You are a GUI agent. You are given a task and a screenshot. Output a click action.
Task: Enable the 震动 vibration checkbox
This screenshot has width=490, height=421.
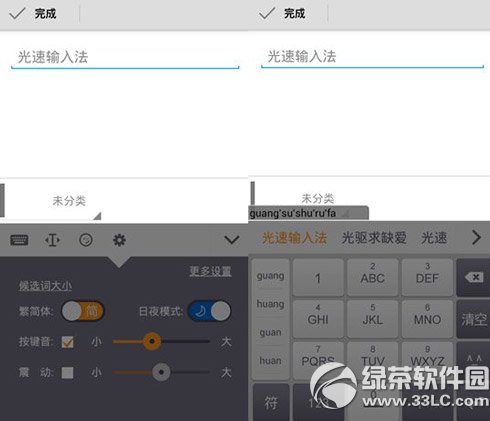point(67,373)
